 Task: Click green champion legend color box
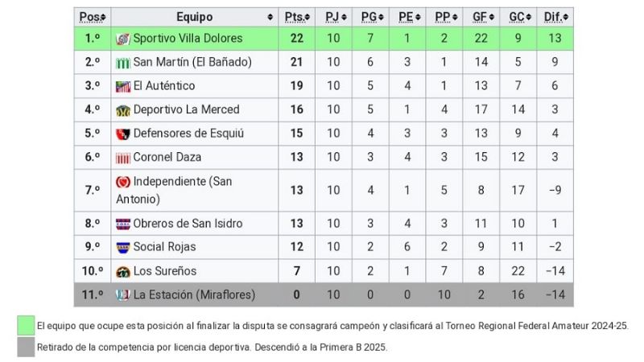click(x=26, y=326)
